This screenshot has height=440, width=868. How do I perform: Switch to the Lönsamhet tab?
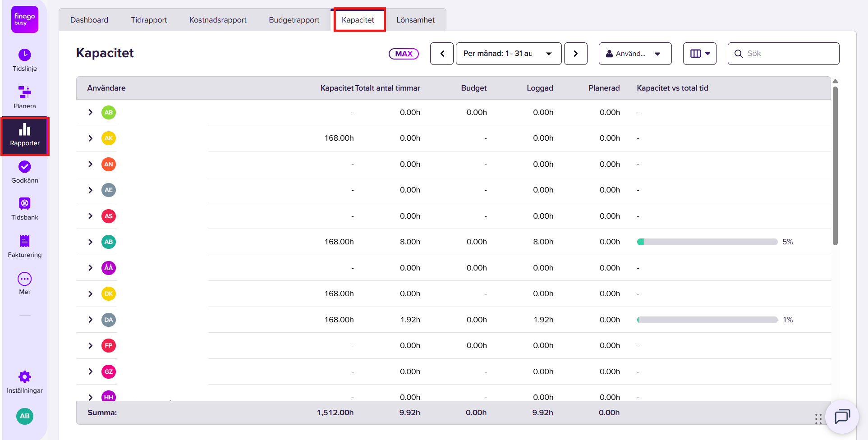tap(416, 20)
